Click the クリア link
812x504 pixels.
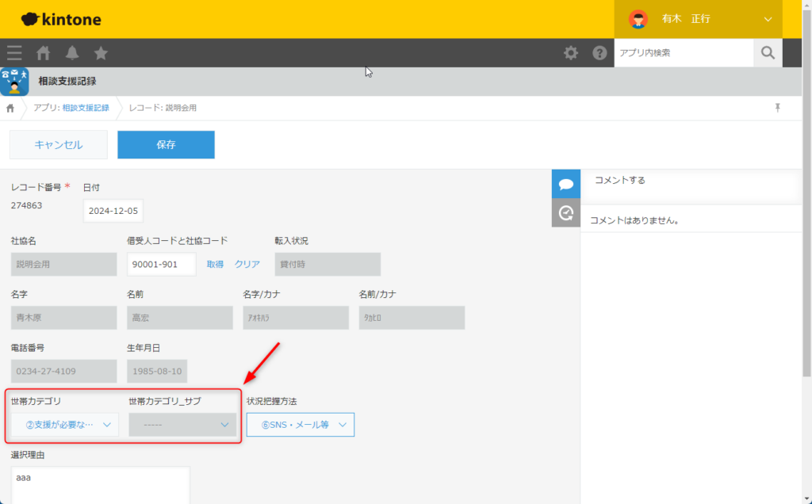coord(247,264)
